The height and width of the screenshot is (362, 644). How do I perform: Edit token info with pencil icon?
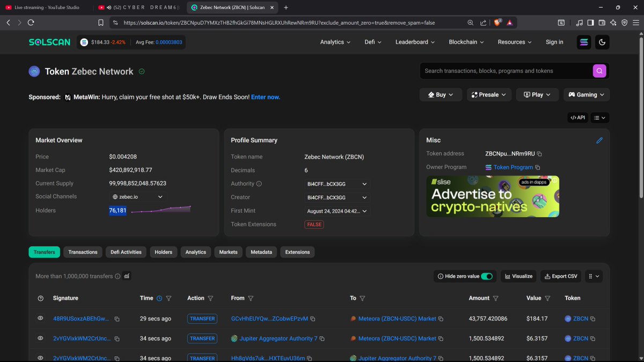[599, 141]
